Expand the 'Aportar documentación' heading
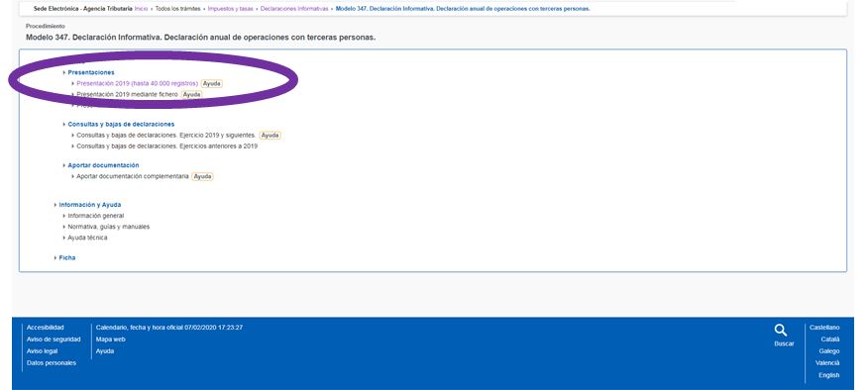This screenshot has height=390, width=868. click(x=103, y=165)
